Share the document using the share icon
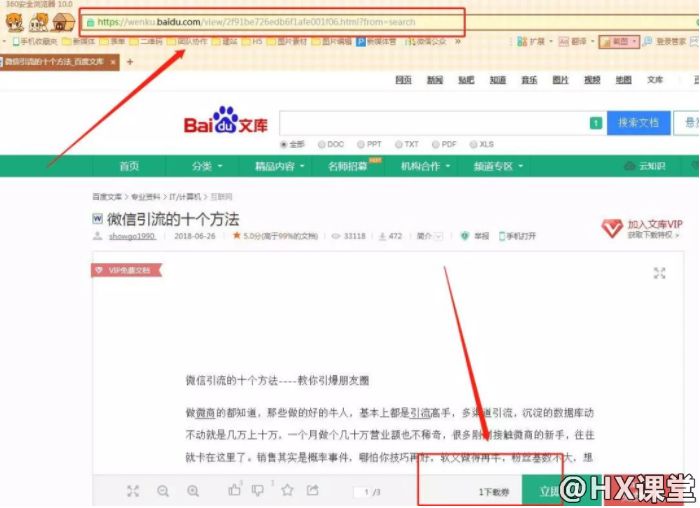700x508 pixels. 312,490
